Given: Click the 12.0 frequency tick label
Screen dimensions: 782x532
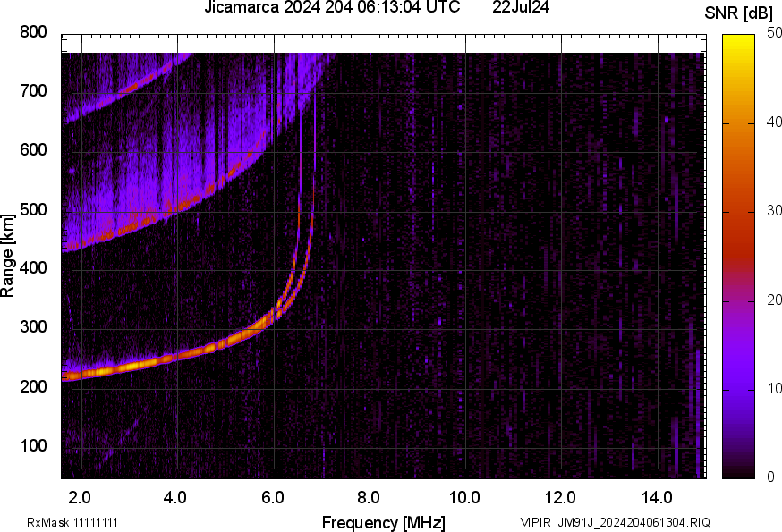Looking at the screenshot, I should tap(561, 497).
